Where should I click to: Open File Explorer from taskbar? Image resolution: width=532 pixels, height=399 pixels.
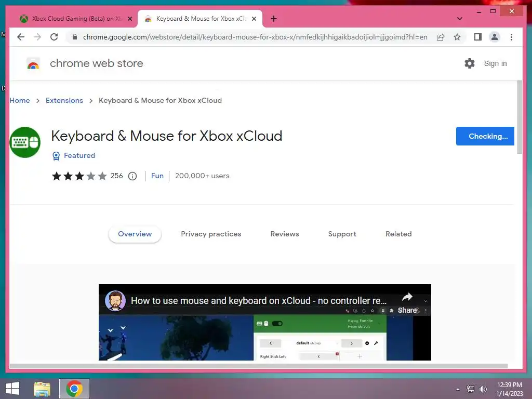click(x=42, y=389)
